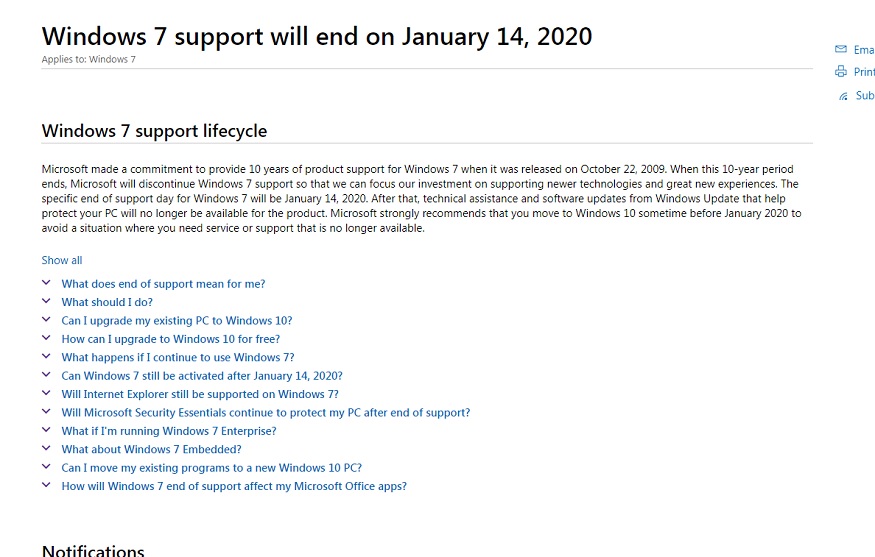Toggle chevron beside "What happens if I continue to use Windows 7?"
Screen dimensions: 875x557
click(46, 357)
